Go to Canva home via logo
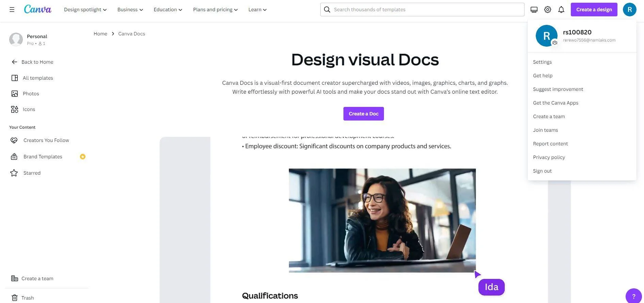The image size is (644, 303). (37, 9)
